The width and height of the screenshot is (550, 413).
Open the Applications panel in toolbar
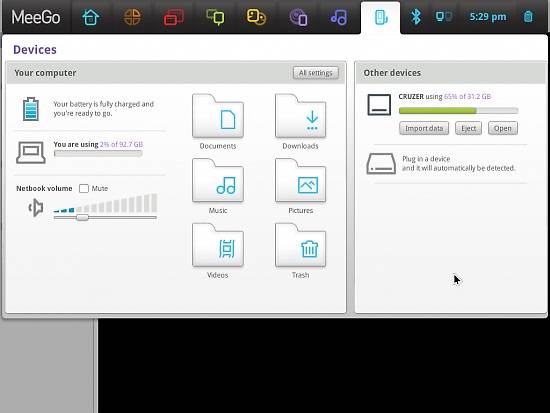point(132,17)
